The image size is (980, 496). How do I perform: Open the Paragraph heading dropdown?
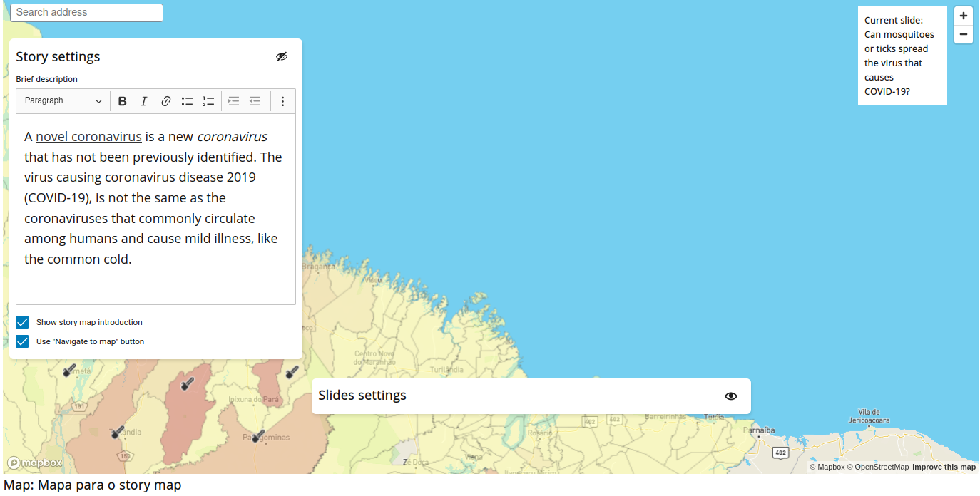click(x=63, y=101)
